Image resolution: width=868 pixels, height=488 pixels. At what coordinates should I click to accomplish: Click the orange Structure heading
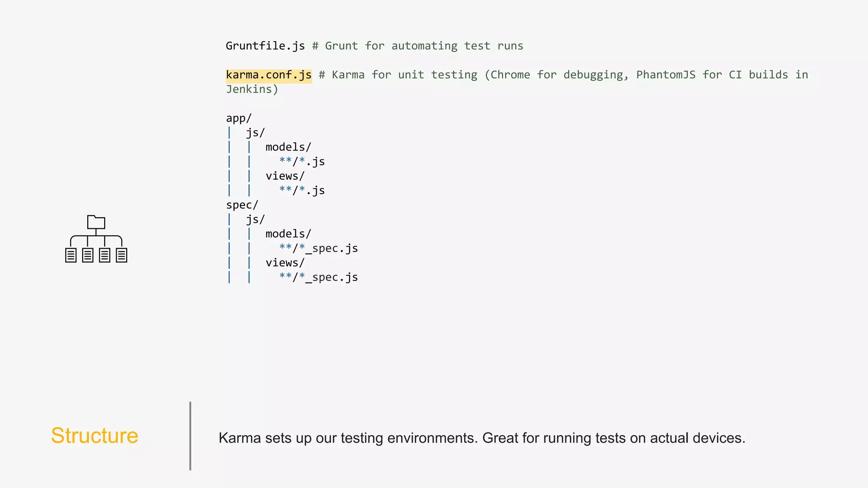(95, 436)
